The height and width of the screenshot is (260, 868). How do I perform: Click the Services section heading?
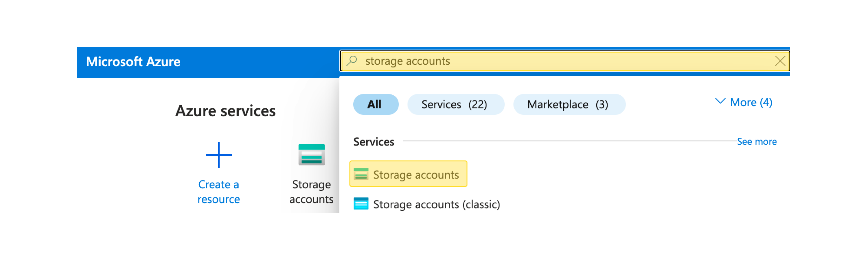pyautogui.click(x=374, y=142)
